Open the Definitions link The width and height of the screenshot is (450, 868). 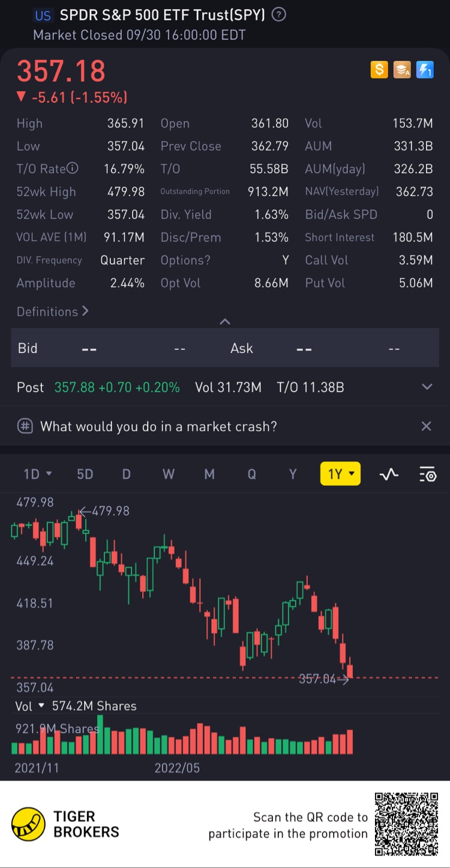(52, 312)
